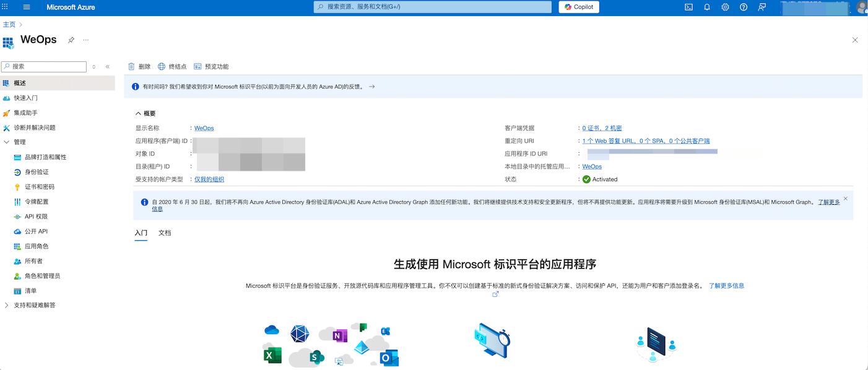Viewport: 868px width, 370px height.
Task: Collapse the sidebar with double chevron
Action: (108, 67)
